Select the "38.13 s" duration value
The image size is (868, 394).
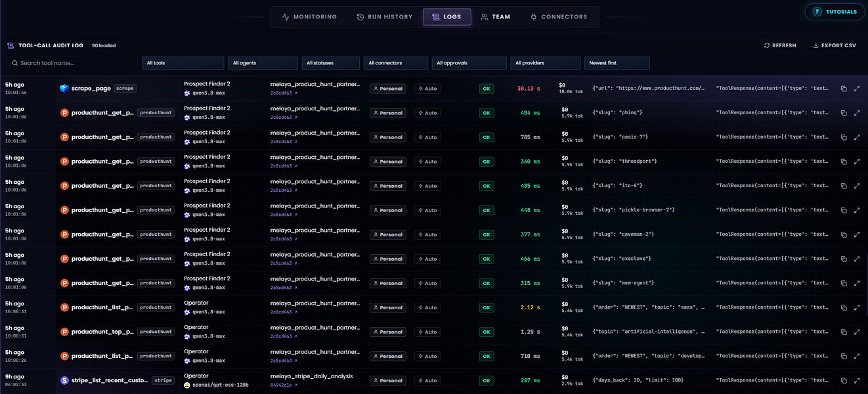coord(529,89)
